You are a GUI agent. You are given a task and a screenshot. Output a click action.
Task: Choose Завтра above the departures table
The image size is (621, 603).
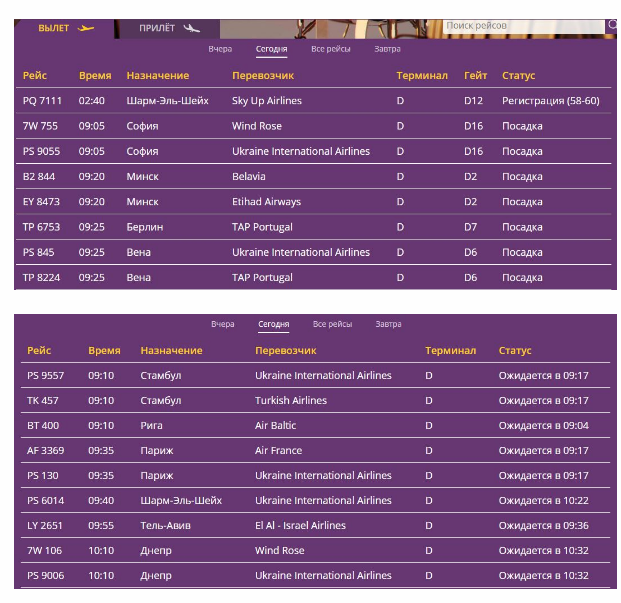point(387,49)
